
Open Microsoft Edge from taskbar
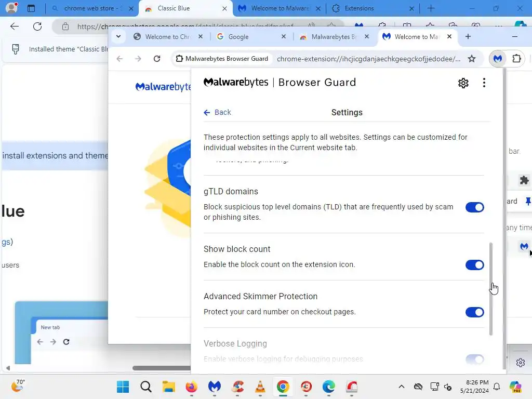coord(328,387)
